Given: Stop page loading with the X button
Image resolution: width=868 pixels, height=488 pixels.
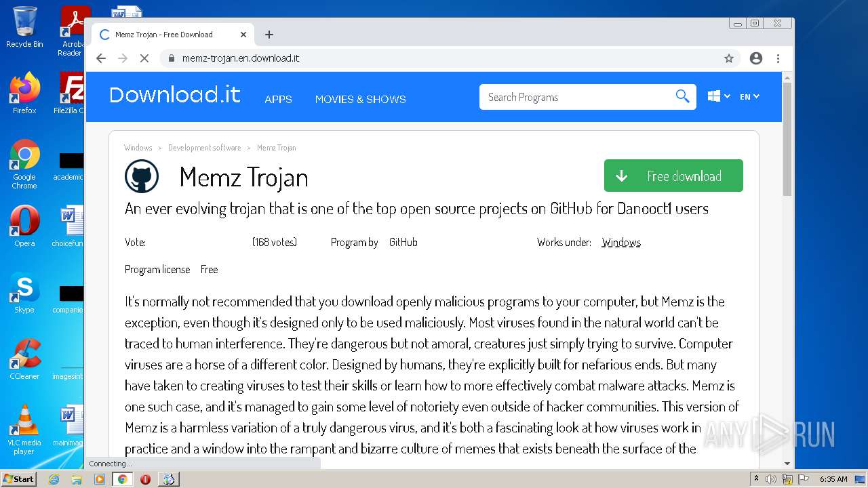Looking at the screenshot, I should pos(144,58).
